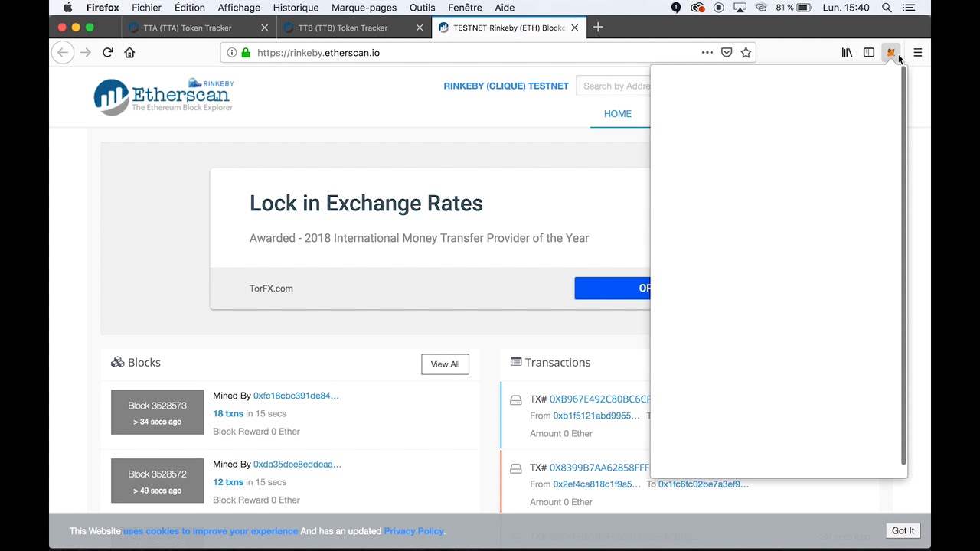Open recipient address 0x1fc6fc02be7a3ef9
Screen dimensions: 980x551
pos(704,484)
